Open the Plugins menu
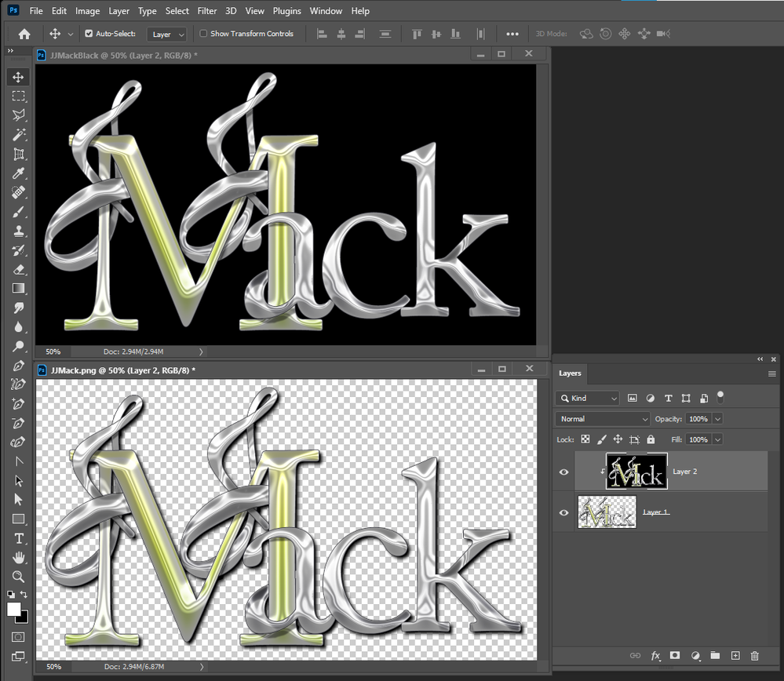The image size is (784, 681). coord(287,10)
